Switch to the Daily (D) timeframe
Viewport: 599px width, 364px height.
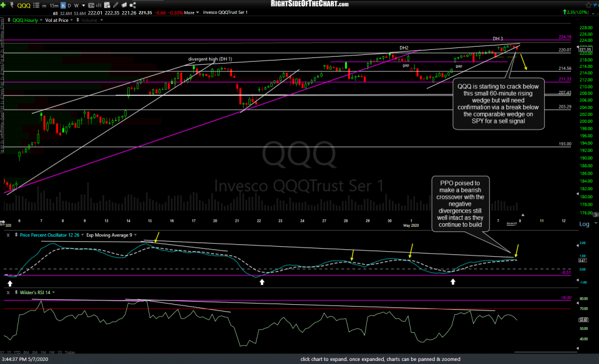[x=70, y=5]
